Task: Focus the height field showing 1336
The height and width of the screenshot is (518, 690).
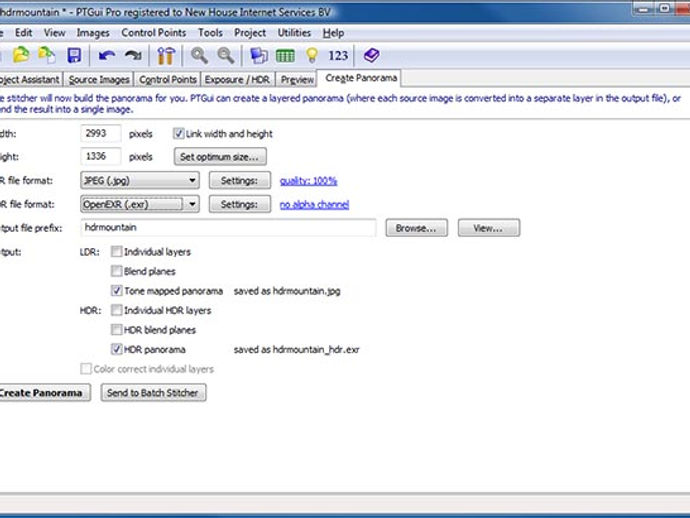Action: pos(100,157)
